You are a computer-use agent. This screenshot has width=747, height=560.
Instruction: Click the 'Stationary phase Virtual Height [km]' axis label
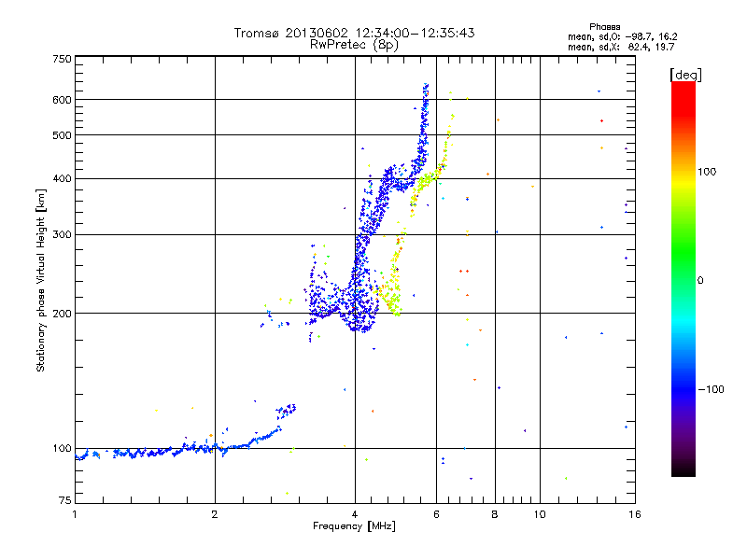41,280
